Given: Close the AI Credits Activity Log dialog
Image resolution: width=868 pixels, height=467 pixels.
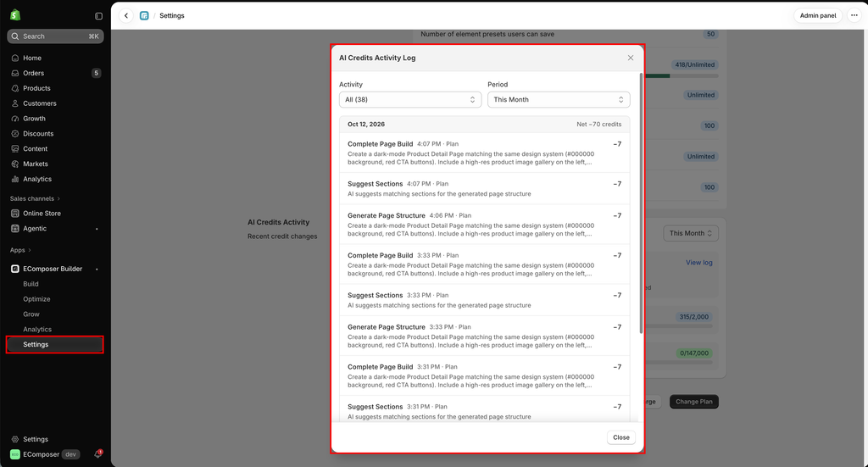Looking at the screenshot, I should tap(631, 58).
